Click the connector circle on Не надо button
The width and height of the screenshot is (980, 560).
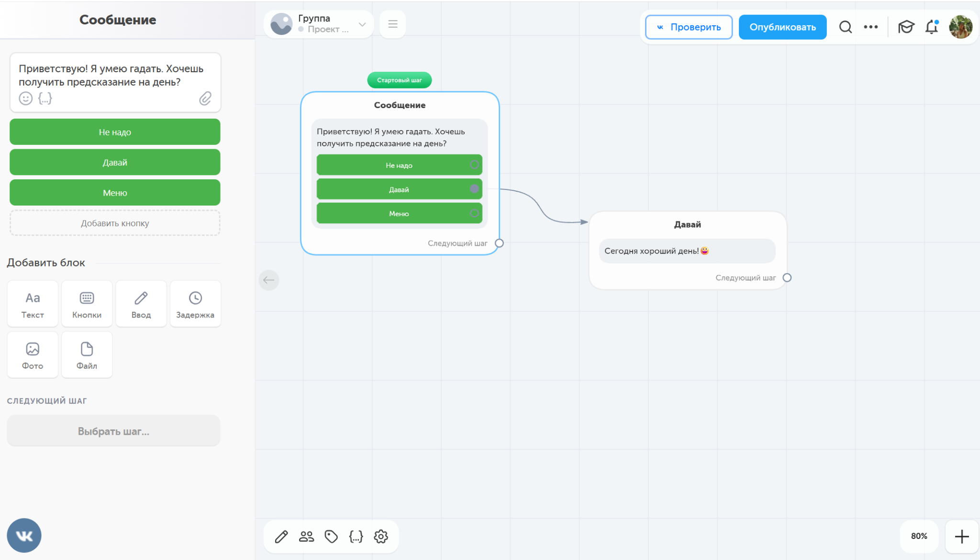pyautogui.click(x=474, y=165)
